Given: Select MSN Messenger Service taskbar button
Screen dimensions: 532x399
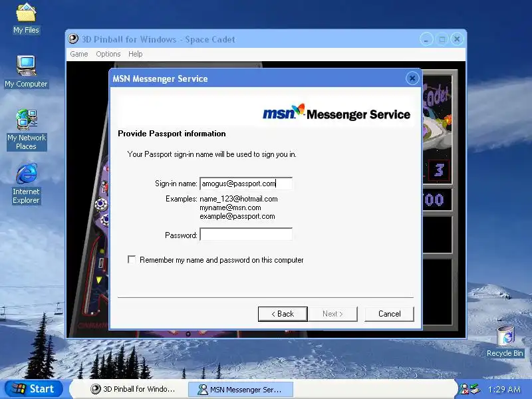Looking at the screenshot, I should [241, 389].
